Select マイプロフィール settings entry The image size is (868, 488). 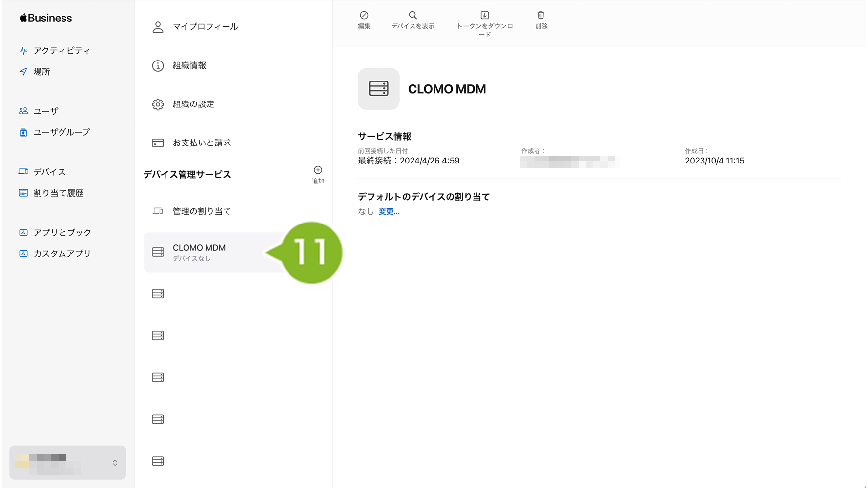coord(195,27)
